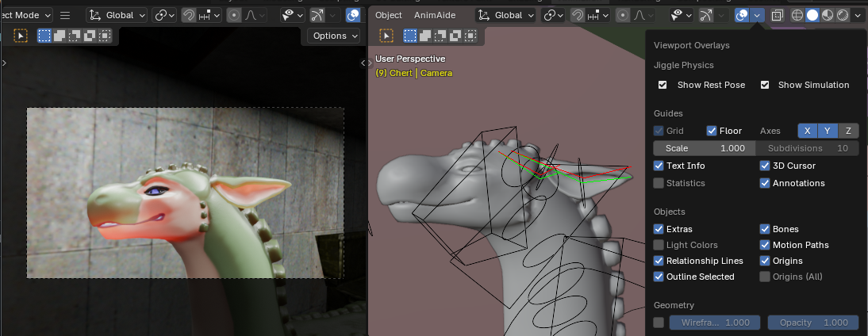Toggle snapping magnet in the camera-view viewport header

tap(189, 16)
